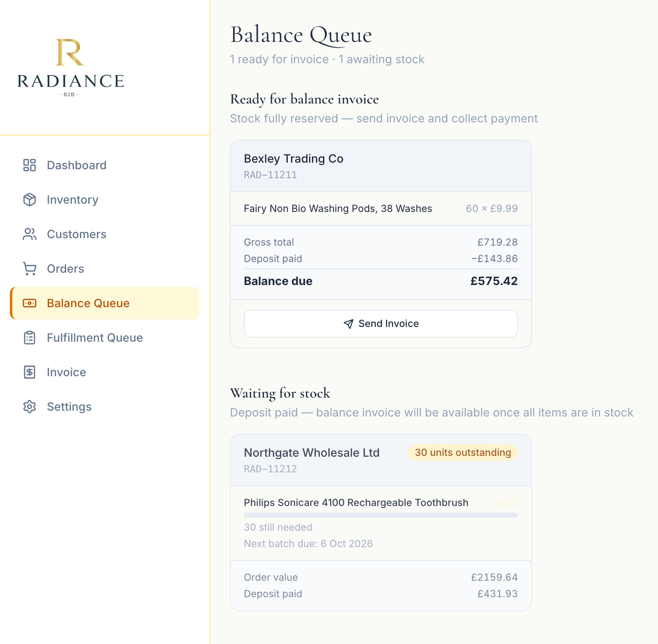The image size is (658, 644).
Task: Click the Waiting for stock heading
Action: [280, 393]
